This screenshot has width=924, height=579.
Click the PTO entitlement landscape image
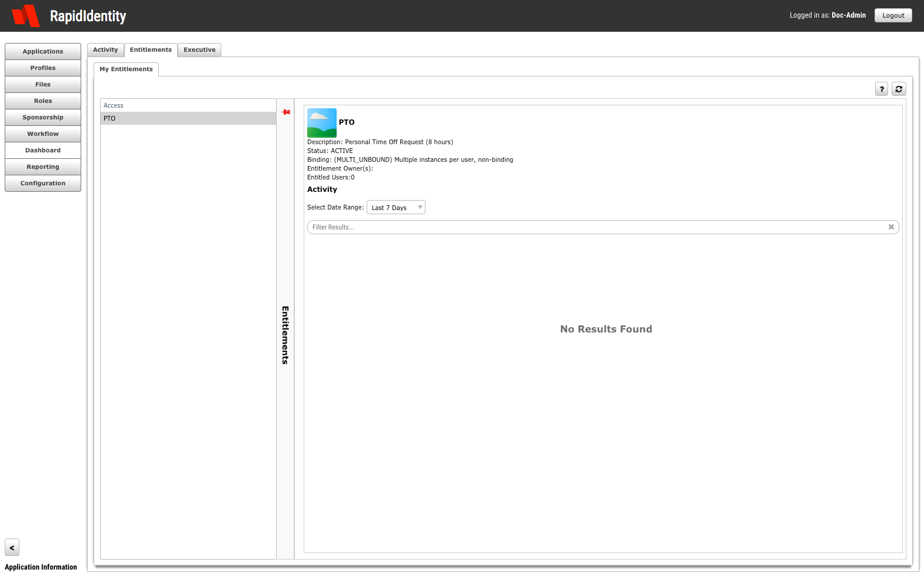pyautogui.click(x=322, y=122)
